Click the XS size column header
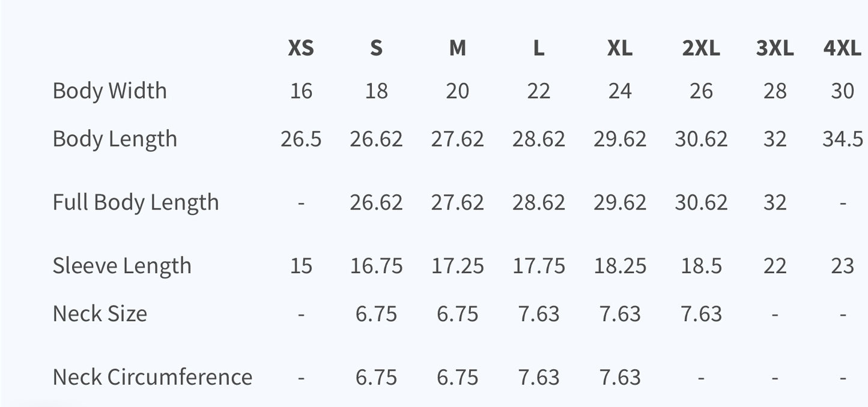Image resolution: width=868 pixels, height=407 pixels. point(301,48)
